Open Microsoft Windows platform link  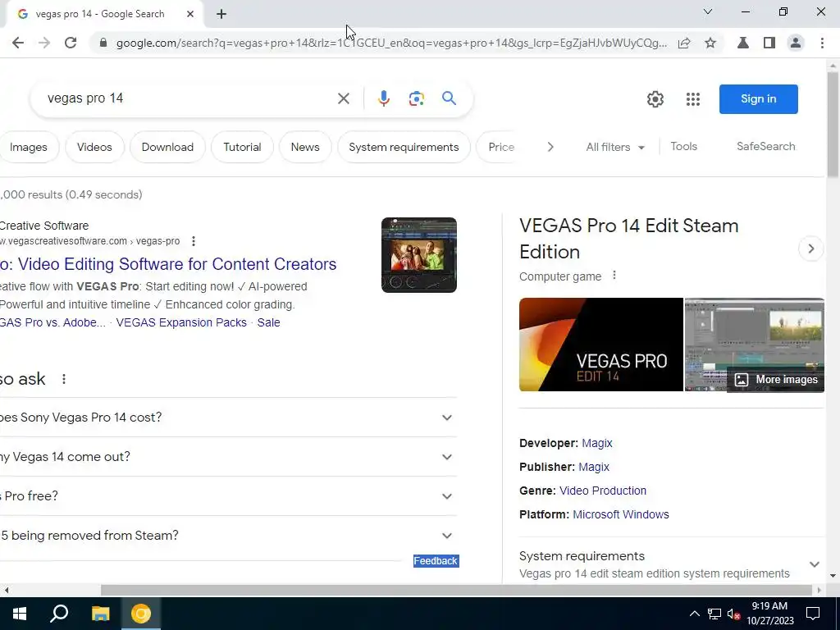(x=621, y=514)
